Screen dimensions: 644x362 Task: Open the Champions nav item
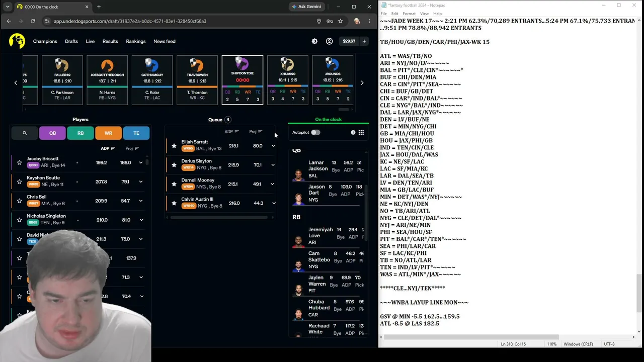[45, 41]
